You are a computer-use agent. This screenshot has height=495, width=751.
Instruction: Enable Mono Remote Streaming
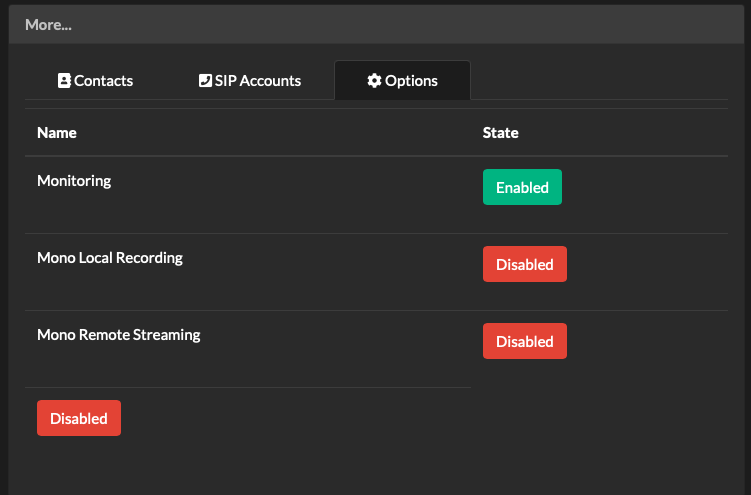(x=524, y=341)
